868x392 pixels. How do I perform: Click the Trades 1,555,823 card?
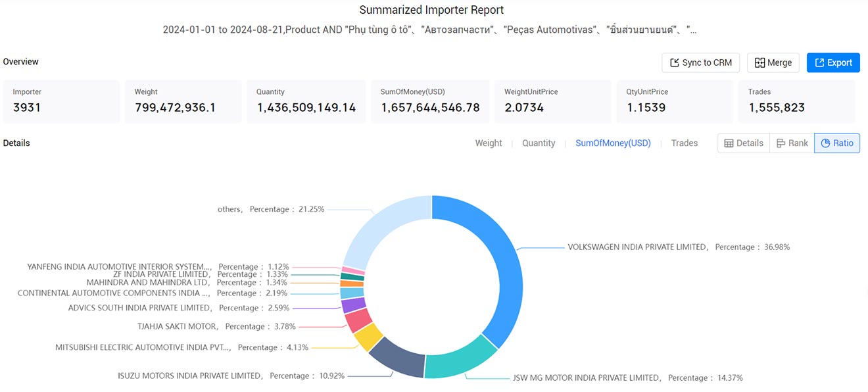(x=796, y=102)
